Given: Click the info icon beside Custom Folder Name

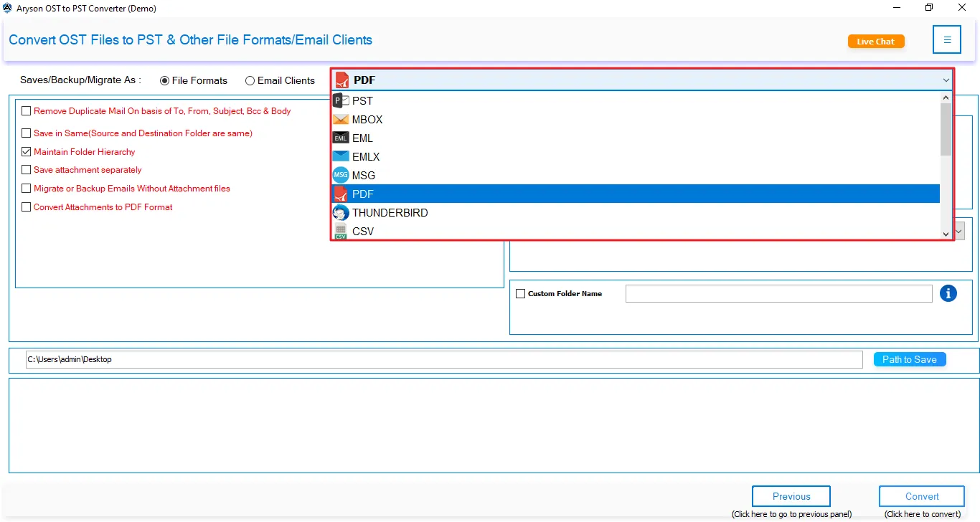Looking at the screenshot, I should tap(948, 293).
